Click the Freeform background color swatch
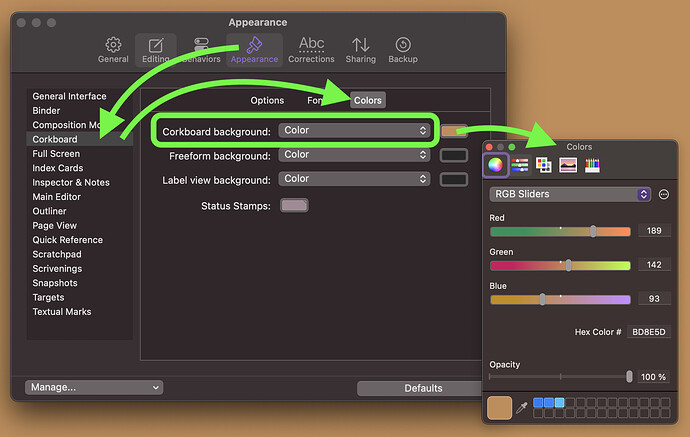The width and height of the screenshot is (690, 437). (454, 155)
